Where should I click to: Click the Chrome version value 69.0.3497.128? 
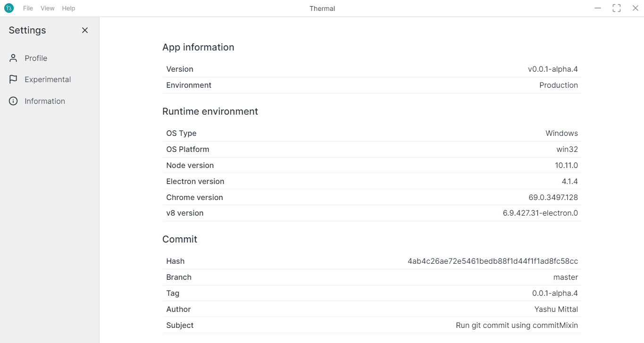pos(553,197)
